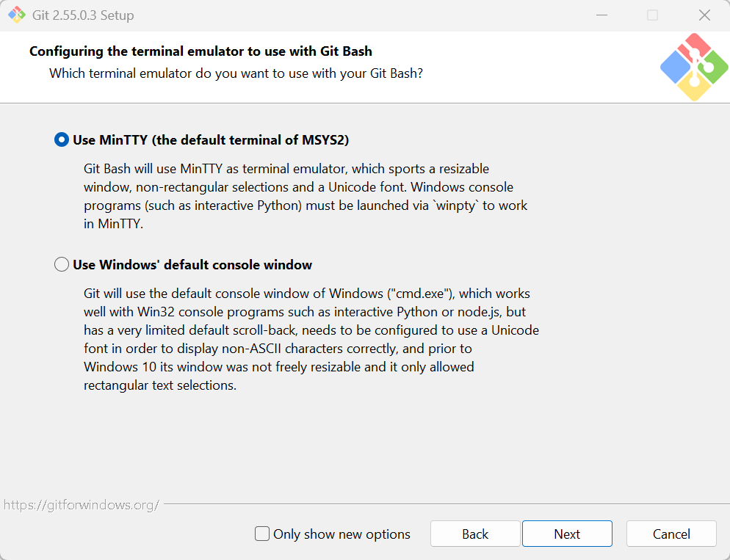Open the gitforwindows.org link

[x=82, y=505]
